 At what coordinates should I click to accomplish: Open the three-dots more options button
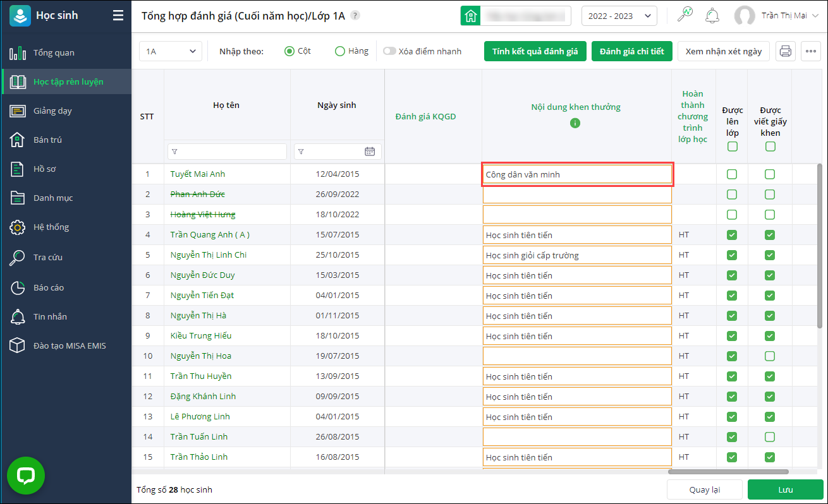tap(811, 52)
